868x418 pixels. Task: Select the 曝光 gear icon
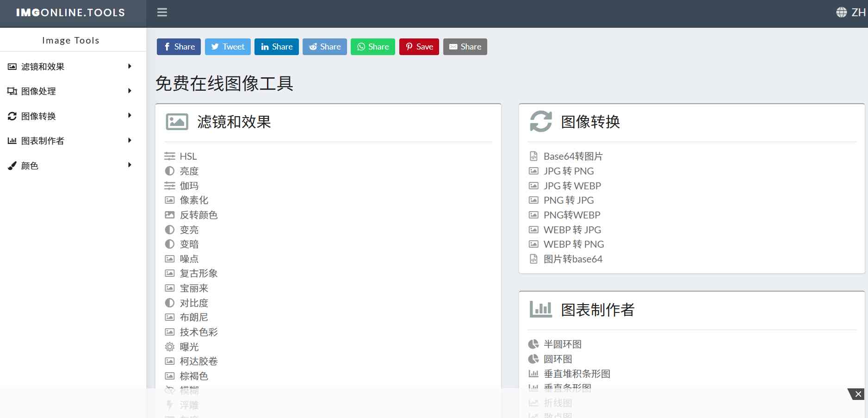tap(169, 347)
